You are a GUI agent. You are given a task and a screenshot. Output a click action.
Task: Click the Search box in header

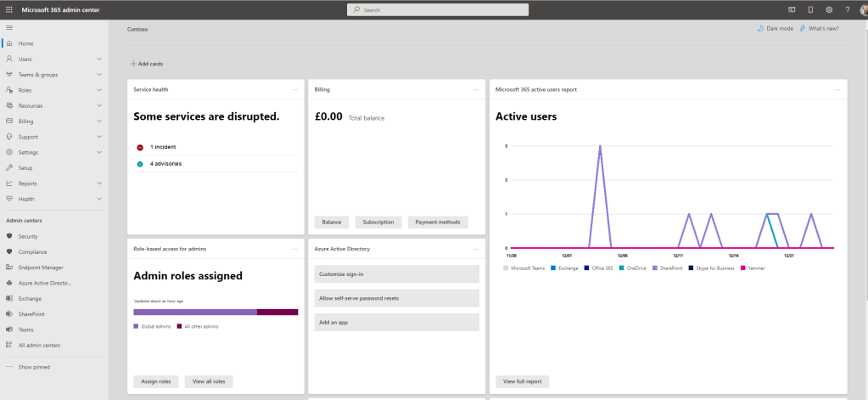438,9
